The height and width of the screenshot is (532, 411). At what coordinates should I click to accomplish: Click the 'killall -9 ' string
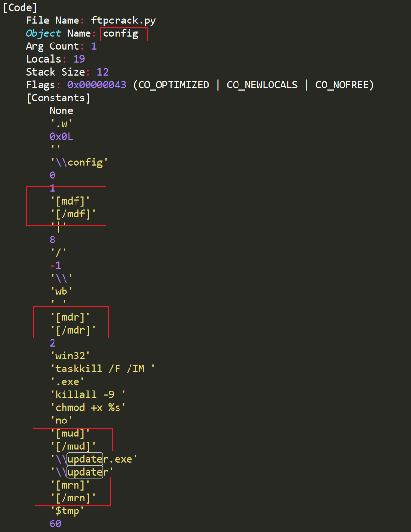[x=88, y=394]
